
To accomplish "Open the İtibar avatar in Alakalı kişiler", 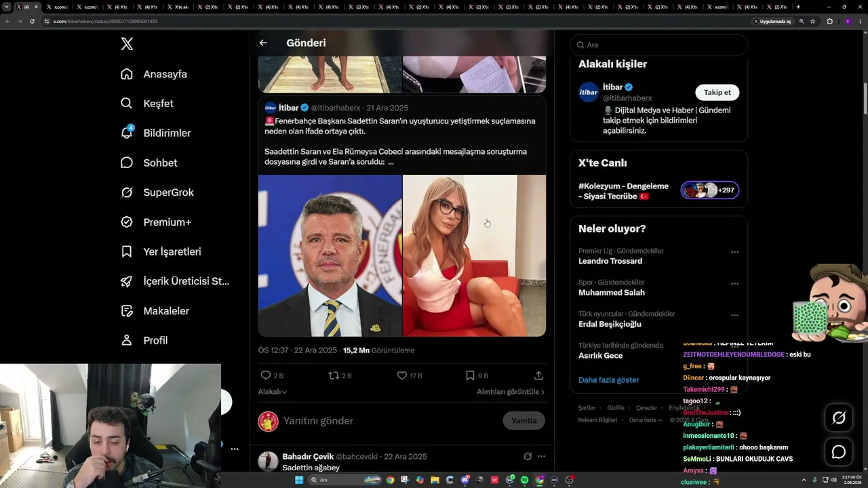I will tap(589, 92).
